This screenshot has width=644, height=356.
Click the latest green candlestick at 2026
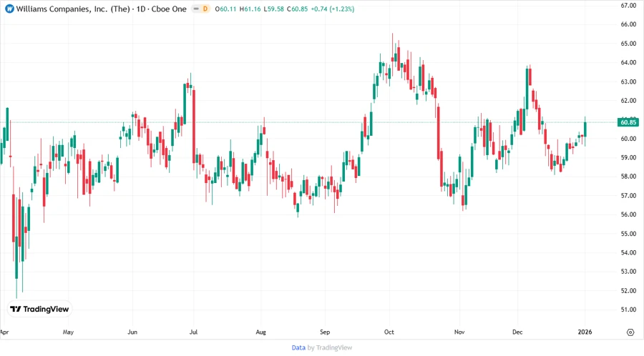(x=585, y=129)
